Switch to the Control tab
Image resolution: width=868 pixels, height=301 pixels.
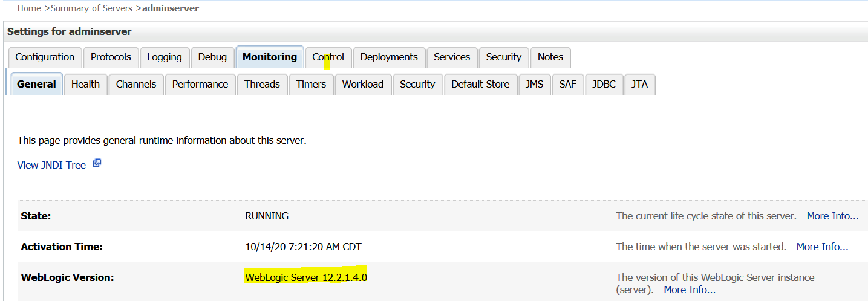(x=328, y=57)
